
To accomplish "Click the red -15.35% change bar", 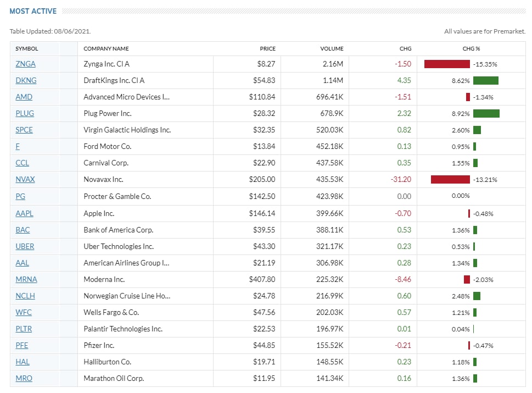I will tap(447, 64).
